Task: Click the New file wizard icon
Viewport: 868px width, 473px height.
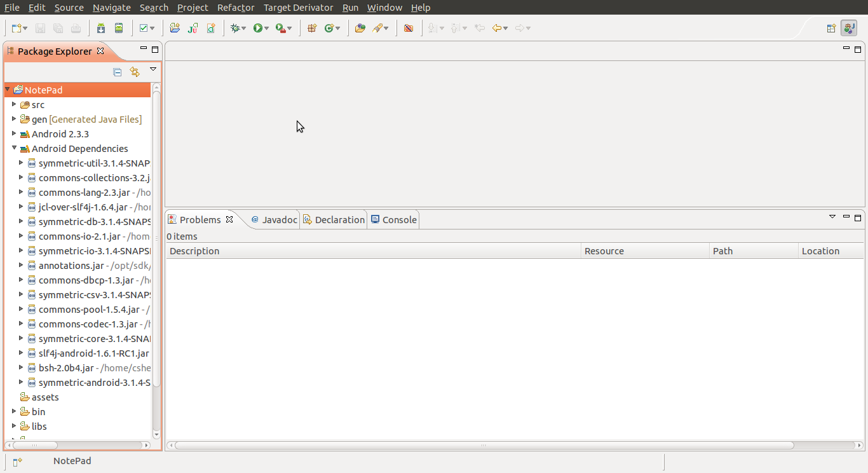Action: coord(17,28)
